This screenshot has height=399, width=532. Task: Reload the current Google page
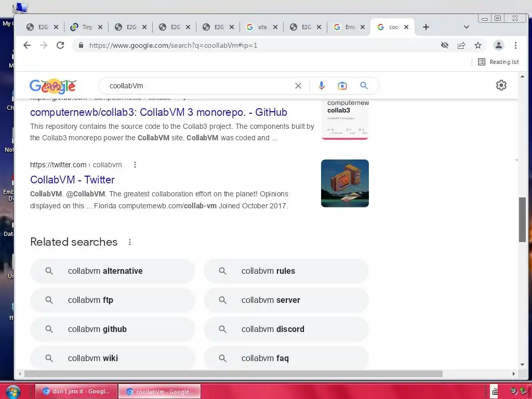click(x=60, y=45)
